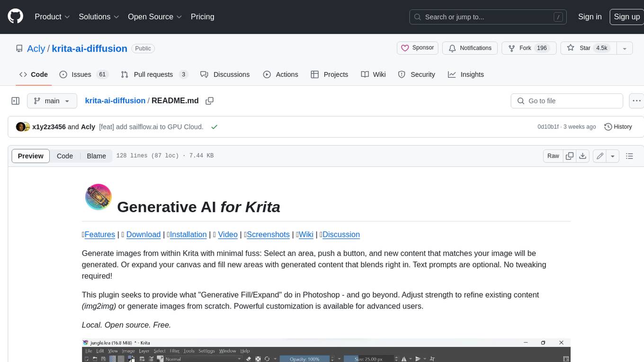This screenshot has width=644, height=362.
Task: Click the Sign up button
Action: (626, 17)
